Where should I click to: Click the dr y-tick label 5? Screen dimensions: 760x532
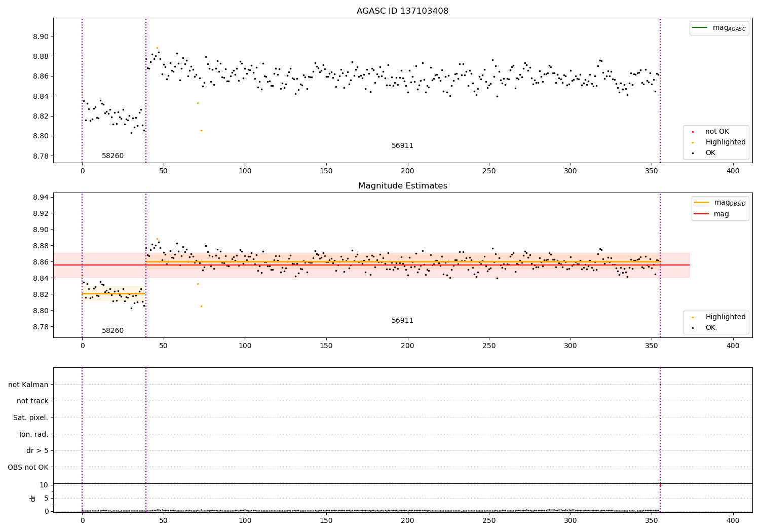[46, 498]
